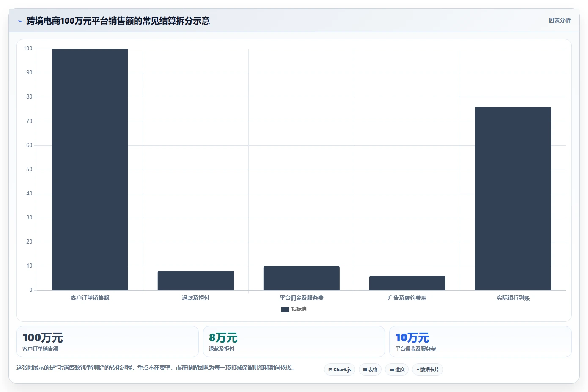Screen dimensions: 588x392
Task: Click the 平台佣金及服务费 bar in the chart
Action: (302, 278)
